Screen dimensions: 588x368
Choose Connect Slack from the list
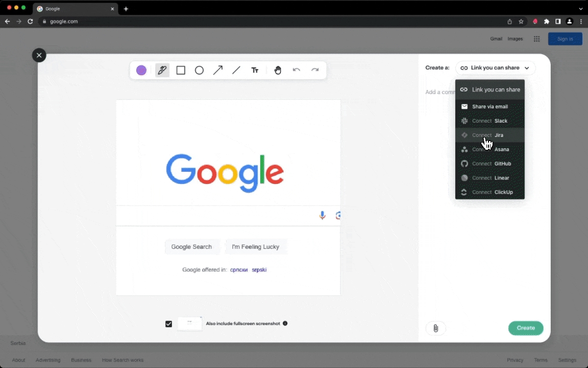489,121
